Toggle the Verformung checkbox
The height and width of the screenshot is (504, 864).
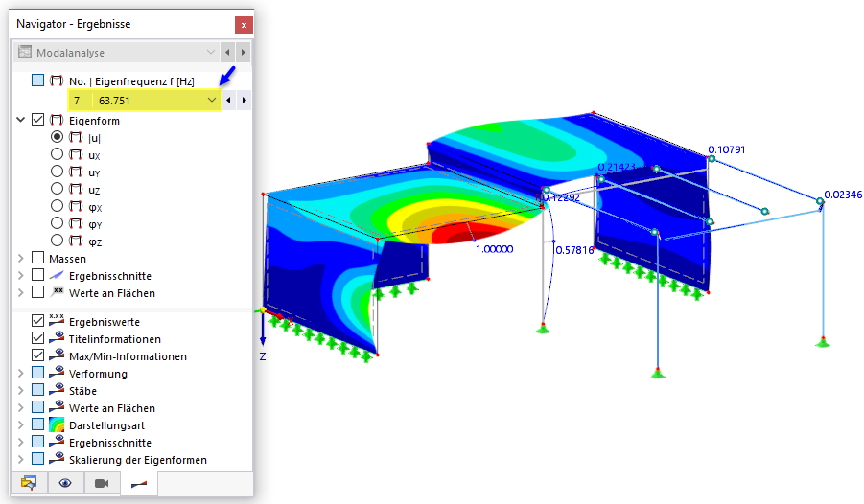tap(37, 373)
